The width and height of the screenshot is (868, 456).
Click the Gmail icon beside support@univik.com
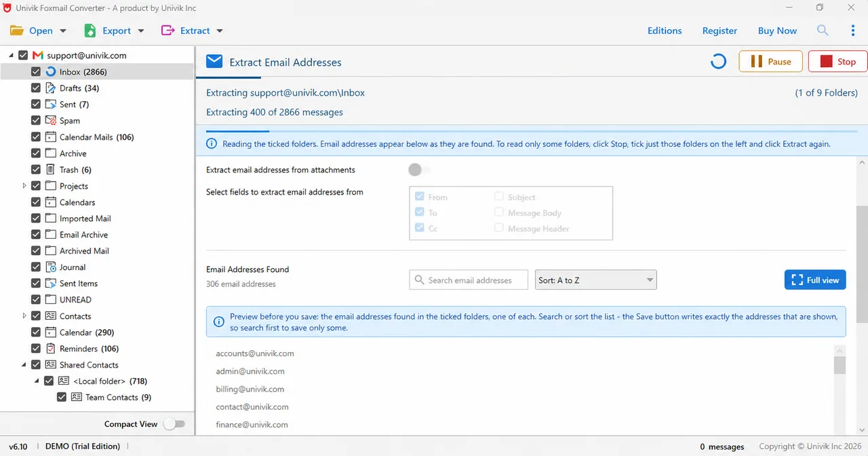click(38, 55)
